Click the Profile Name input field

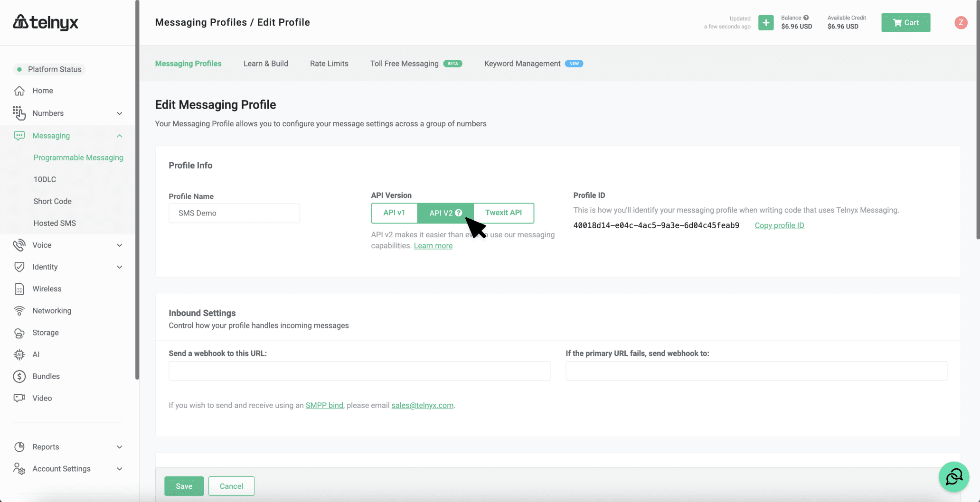pos(234,213)
